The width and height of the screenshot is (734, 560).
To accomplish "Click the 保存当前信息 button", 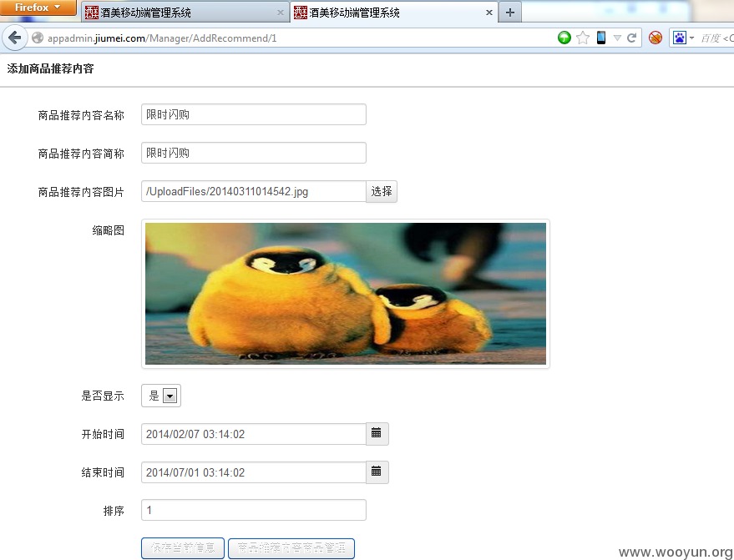I will coord(183,547).
